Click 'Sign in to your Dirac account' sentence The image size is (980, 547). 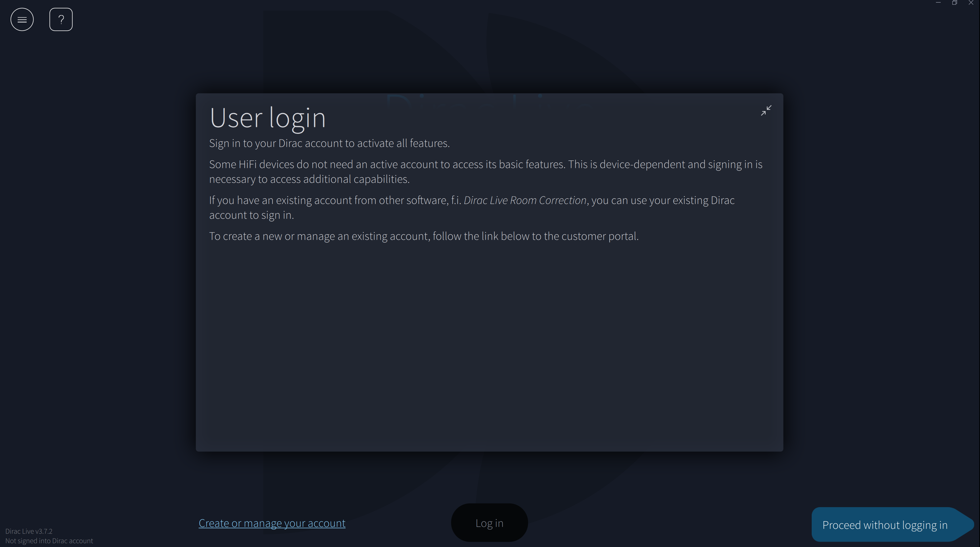[x=329, y=143]
